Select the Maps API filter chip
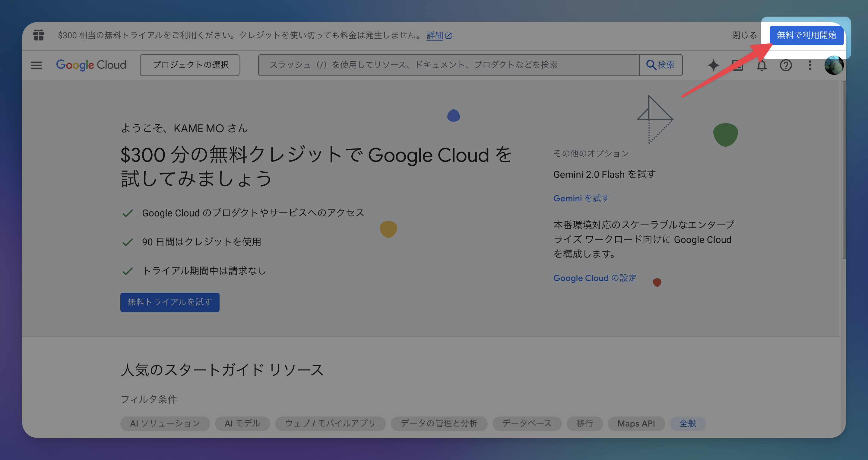Image resolution: width=868 pixels, height=460 pixels. pyautogui.click(x=636, y=423)
